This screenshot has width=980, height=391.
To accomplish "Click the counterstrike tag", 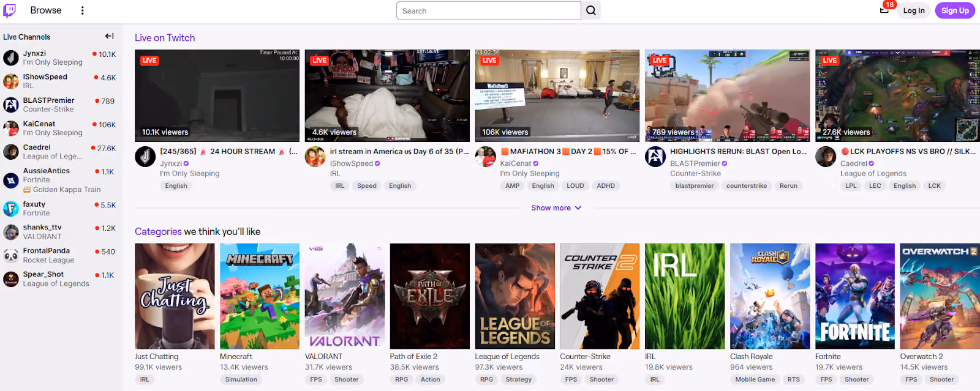I will pos(747,186).
